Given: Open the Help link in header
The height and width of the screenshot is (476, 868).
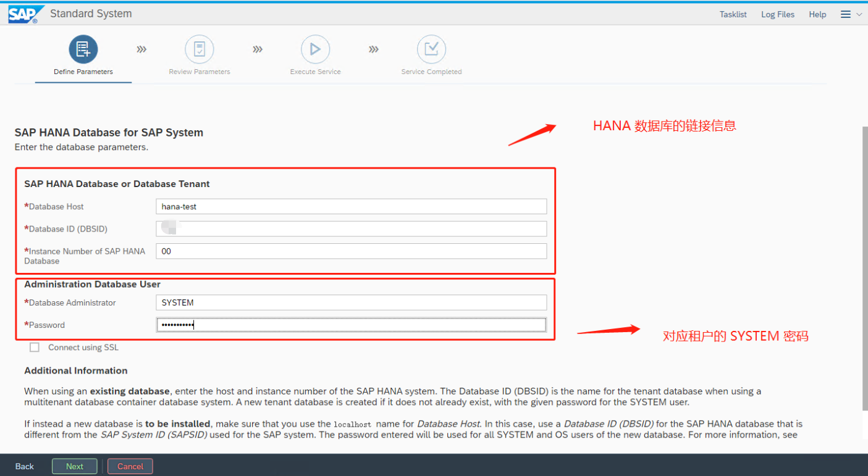Looking at the screenshot, I should (x=817, y=14).
